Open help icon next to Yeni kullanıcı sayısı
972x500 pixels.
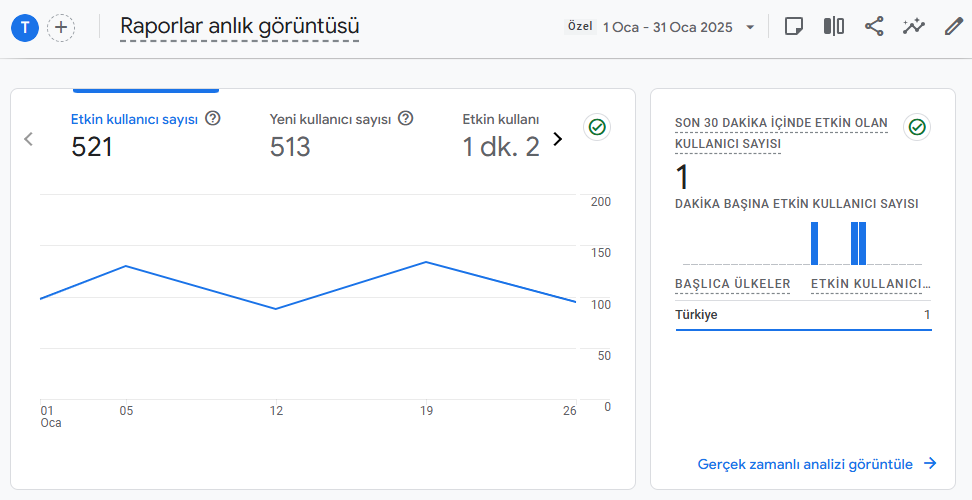pyautogui.click(x=405, y=118)
